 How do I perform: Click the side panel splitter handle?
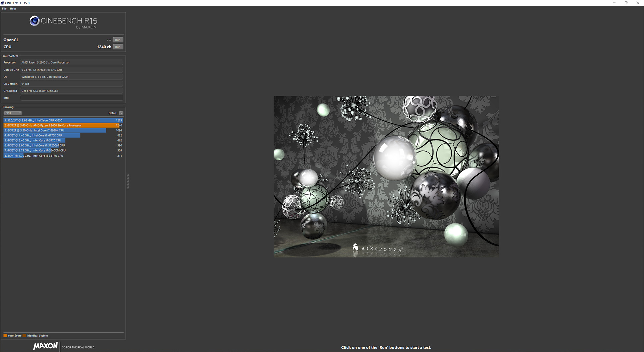click(x=128, y=182)
